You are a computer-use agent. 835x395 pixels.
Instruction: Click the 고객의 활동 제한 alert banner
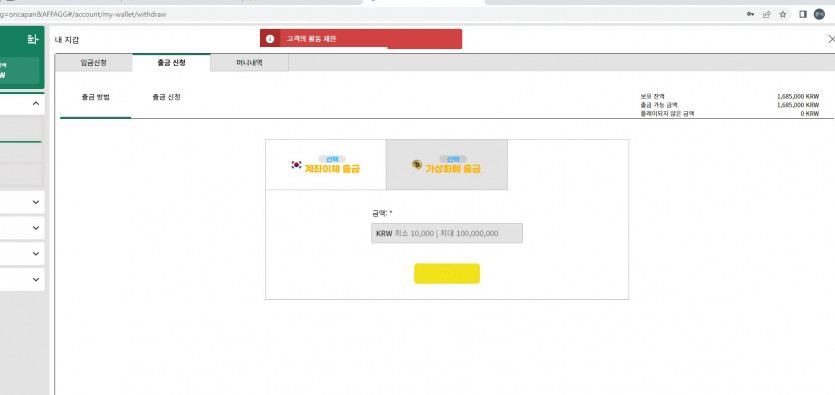point(361,39)
